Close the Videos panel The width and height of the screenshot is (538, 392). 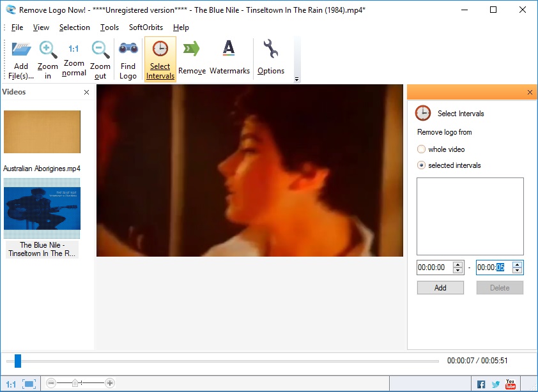point(86,92)
